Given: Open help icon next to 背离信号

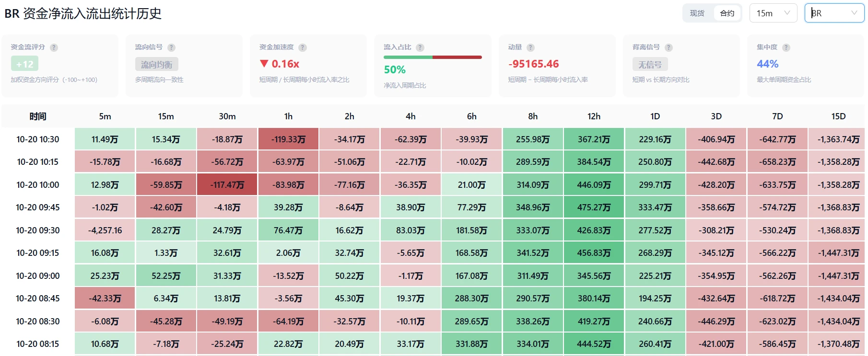Looking at the screenshot, I should tap(669, 47).
